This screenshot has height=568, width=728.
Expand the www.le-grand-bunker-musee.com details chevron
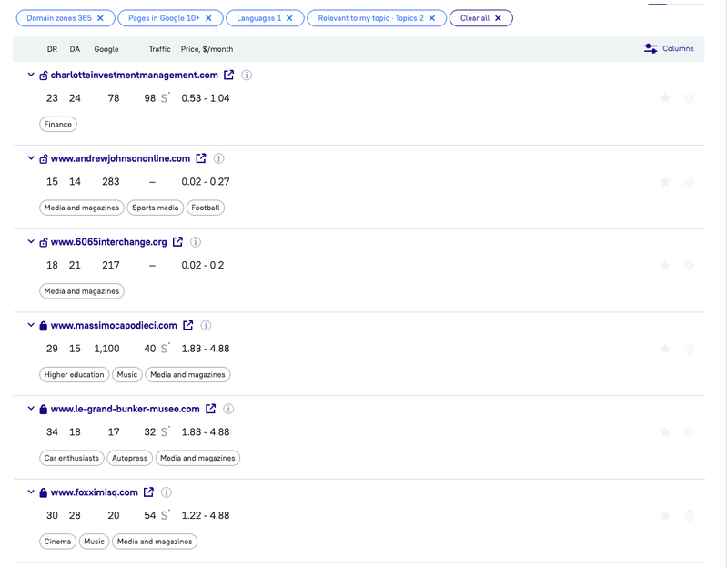coord(30,409)
